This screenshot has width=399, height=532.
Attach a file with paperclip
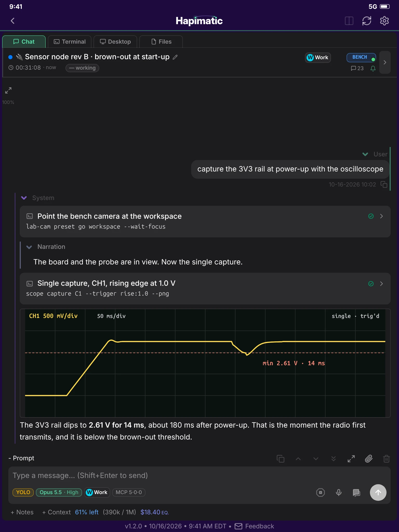369,459
